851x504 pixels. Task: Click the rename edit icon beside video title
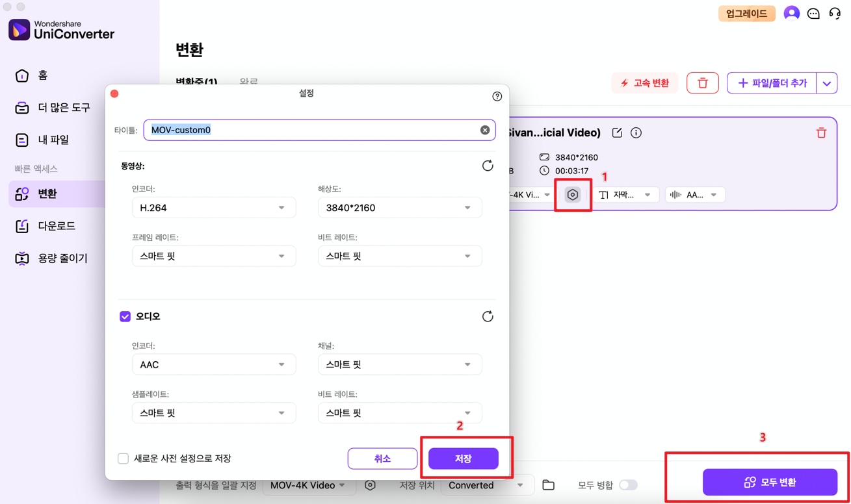[617, 133]
